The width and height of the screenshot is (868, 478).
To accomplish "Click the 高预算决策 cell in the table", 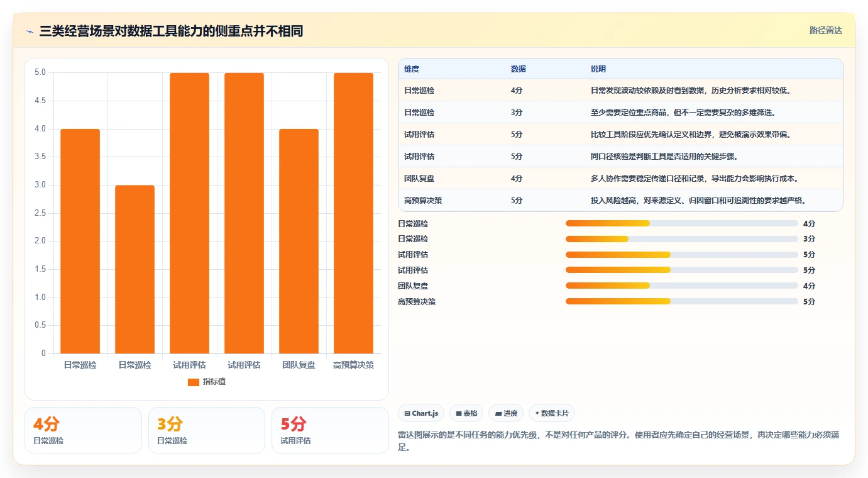I will (x=423, y=200).
